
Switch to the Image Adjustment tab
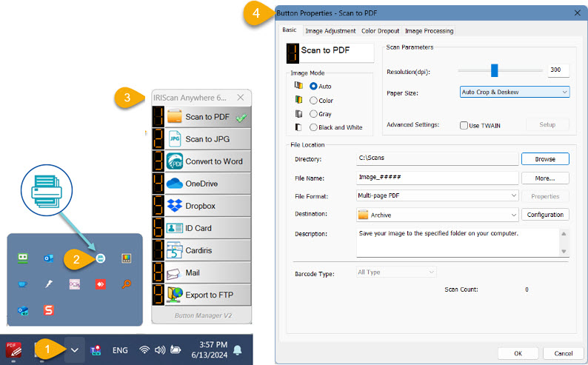[x=330, y=31]
